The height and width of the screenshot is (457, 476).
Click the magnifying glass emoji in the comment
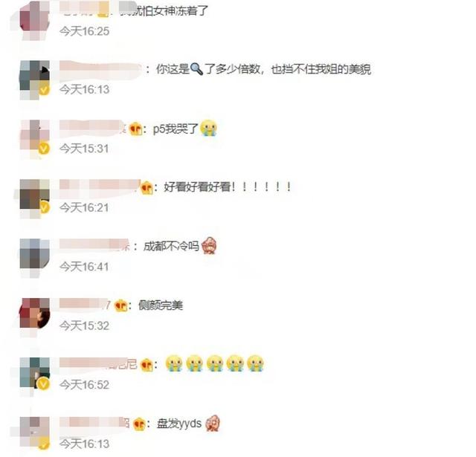pyautogui.click(x=196, y=69)
